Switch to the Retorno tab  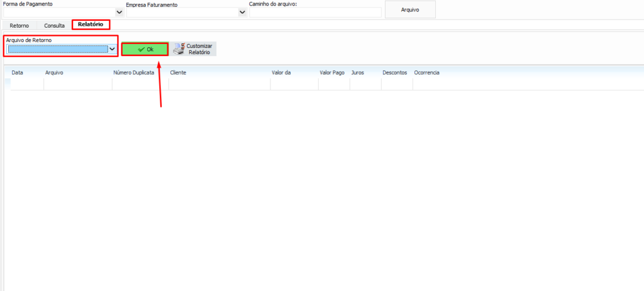tap(19, 26)
